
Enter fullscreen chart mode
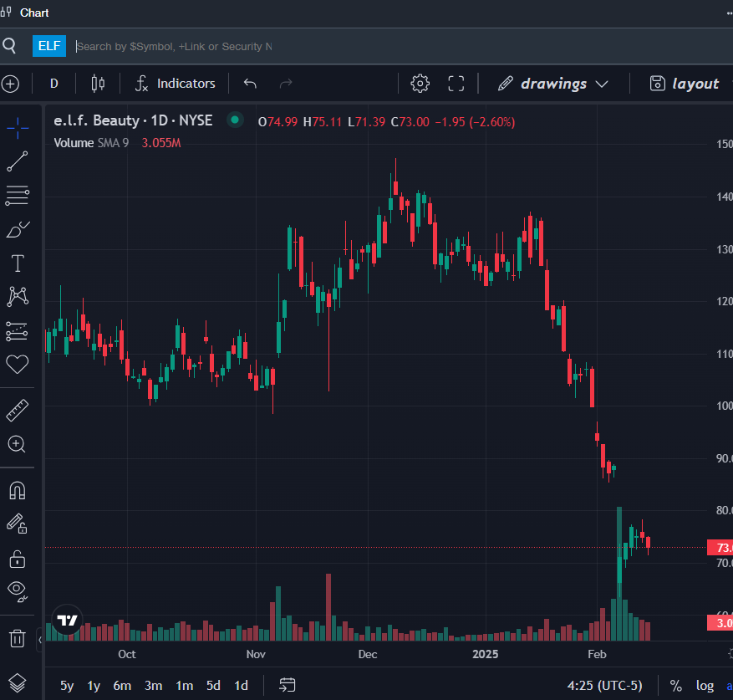456,84
